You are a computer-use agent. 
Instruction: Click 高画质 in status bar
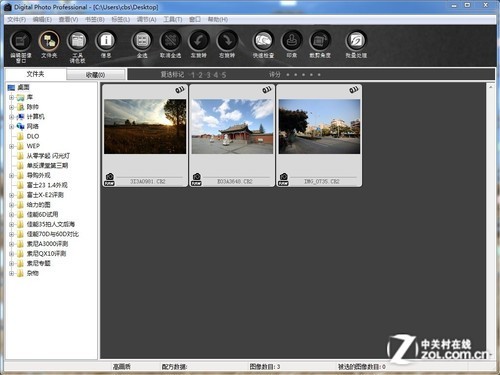pos(121,367)
